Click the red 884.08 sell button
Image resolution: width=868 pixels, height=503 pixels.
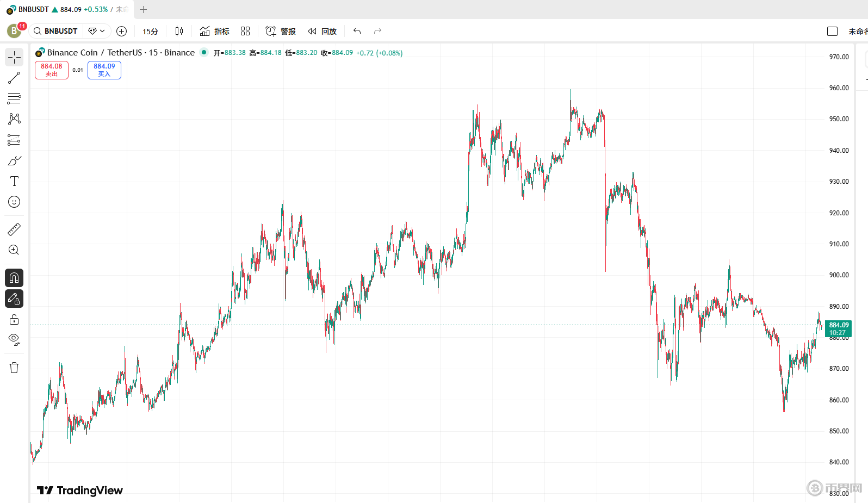click(x=52, y=70)
